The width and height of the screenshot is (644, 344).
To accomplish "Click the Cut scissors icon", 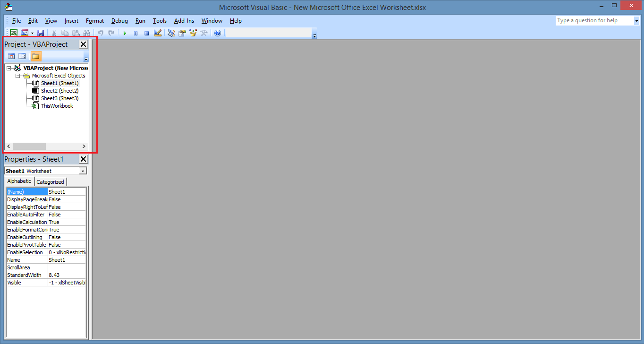I will coord(54,33).
